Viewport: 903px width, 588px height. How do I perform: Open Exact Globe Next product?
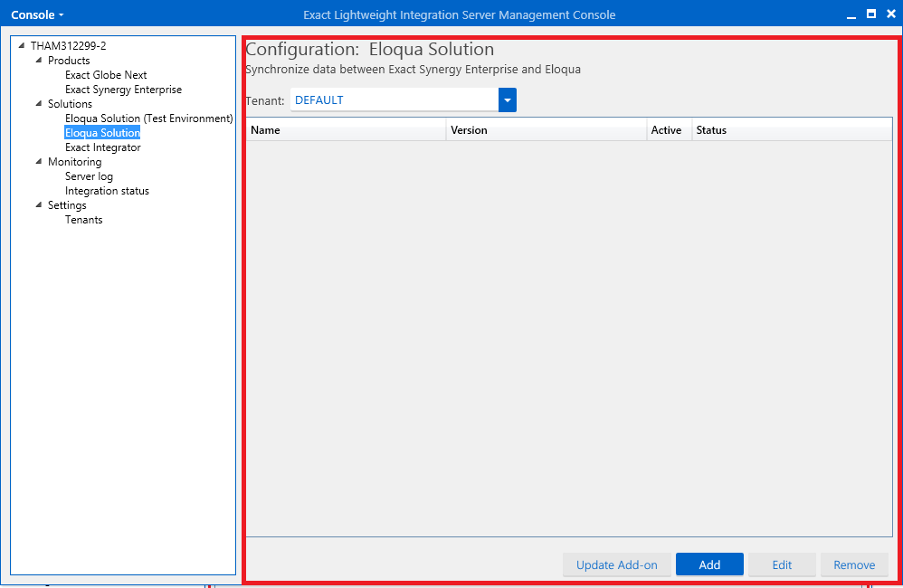pos(106,75)
